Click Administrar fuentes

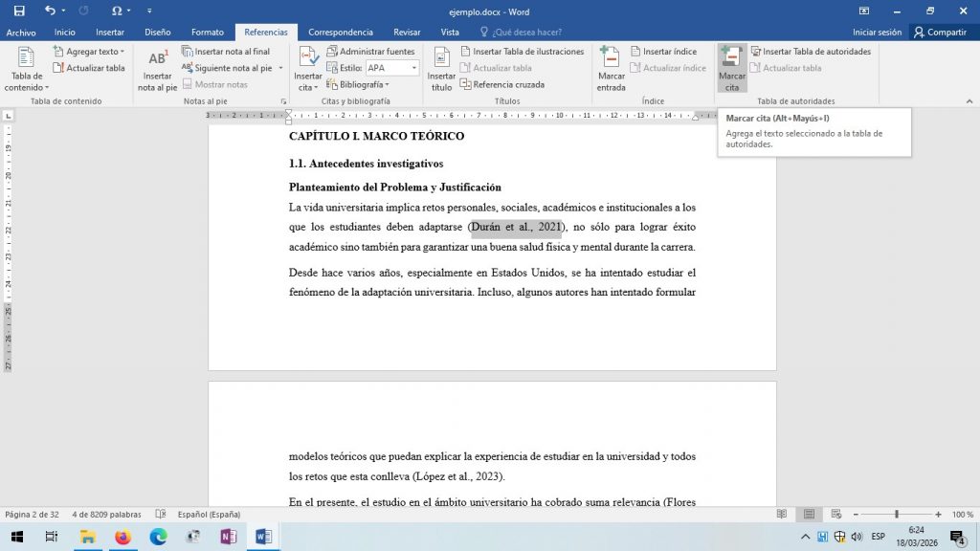[x=370, y=52]
